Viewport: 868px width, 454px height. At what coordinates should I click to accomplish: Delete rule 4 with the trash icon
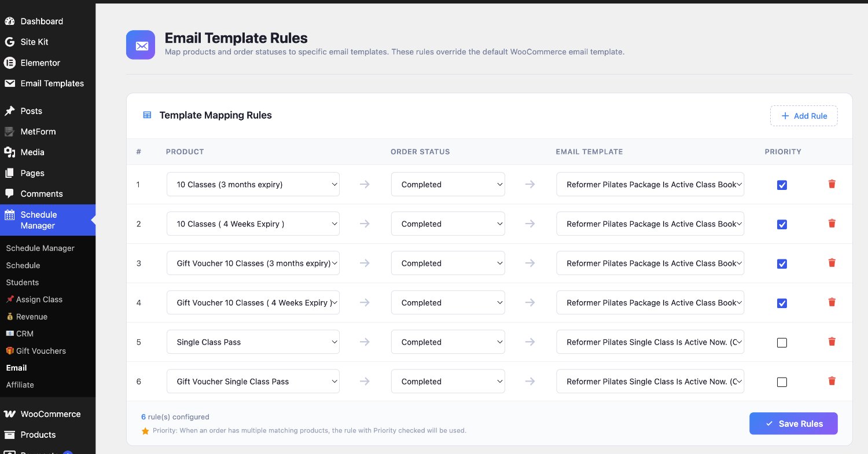tap(832, 302)
